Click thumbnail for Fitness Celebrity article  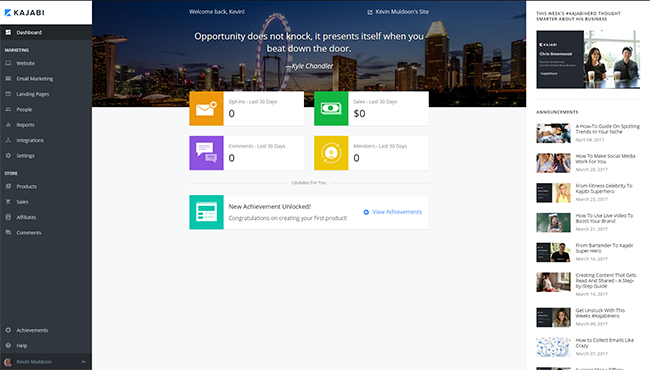tap(553, 193)
